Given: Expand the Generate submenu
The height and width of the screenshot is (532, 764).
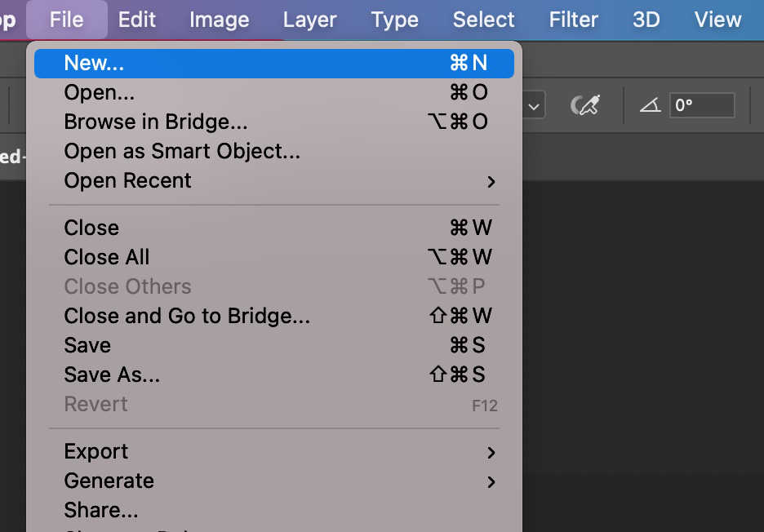Looking at the screenshot, I should click(491, 481).
